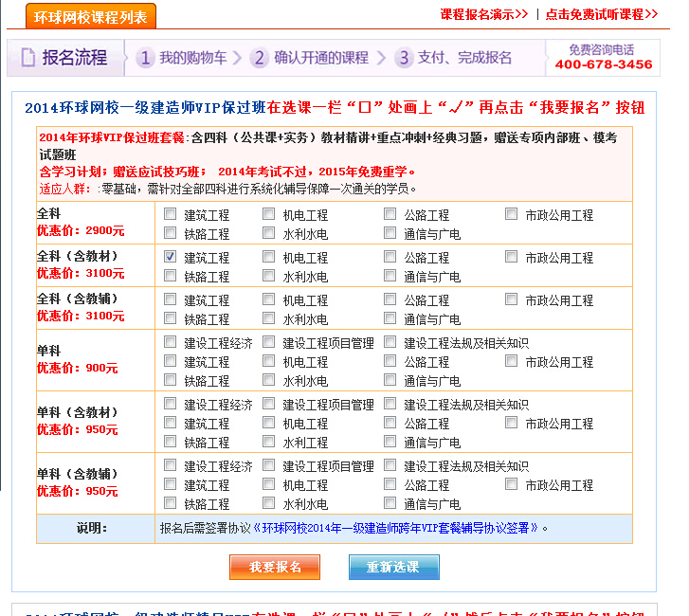Open 点击免费试听课程 link

point(601,14)
